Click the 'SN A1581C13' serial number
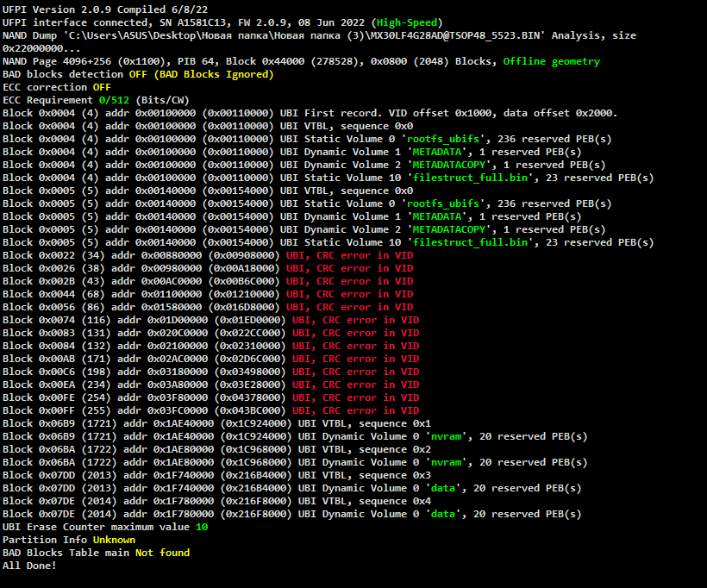Screen dimensions: 707x588 (x=196, y=22)
